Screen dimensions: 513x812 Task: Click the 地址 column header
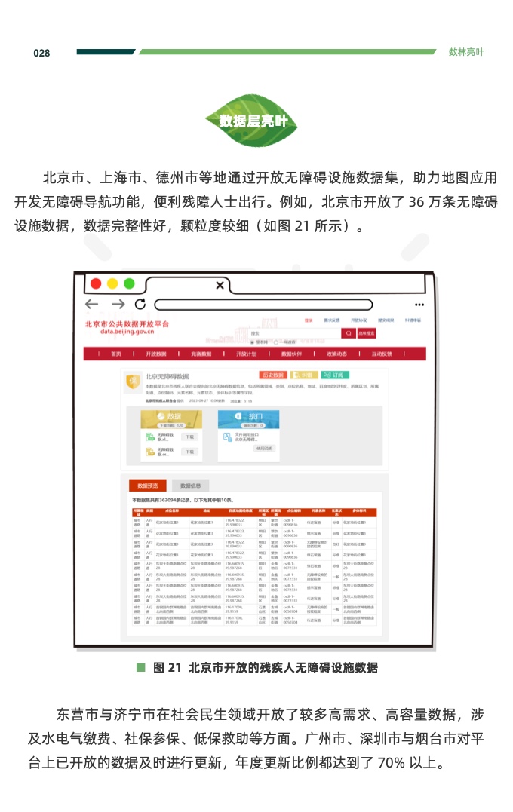[x=206, y=511]
